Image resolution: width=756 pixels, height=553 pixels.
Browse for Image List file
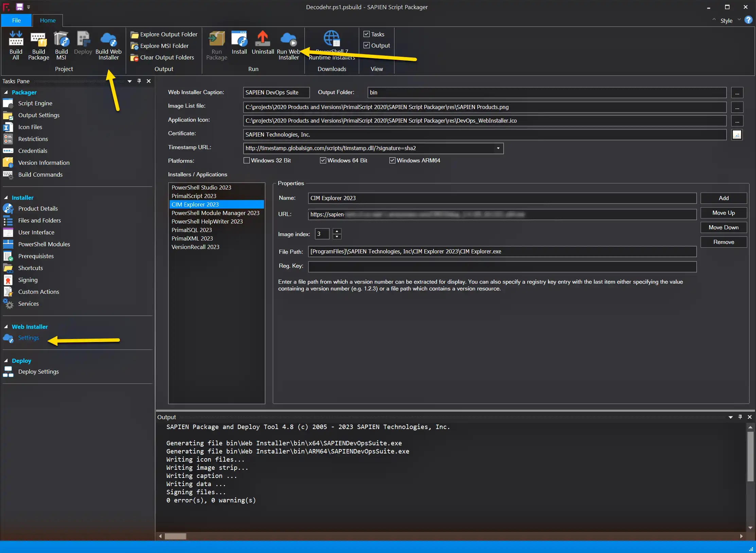(x=737, y=107)
